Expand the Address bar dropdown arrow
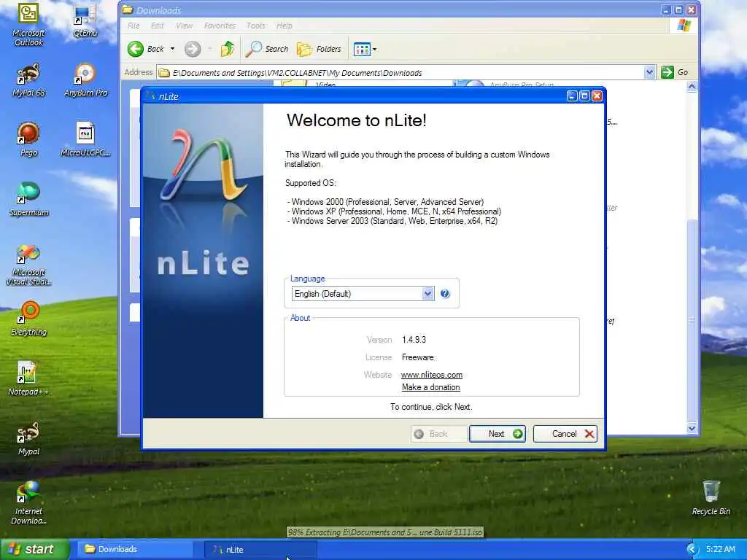This screenshot has height=560, width=747. click(x=649, y=72)
